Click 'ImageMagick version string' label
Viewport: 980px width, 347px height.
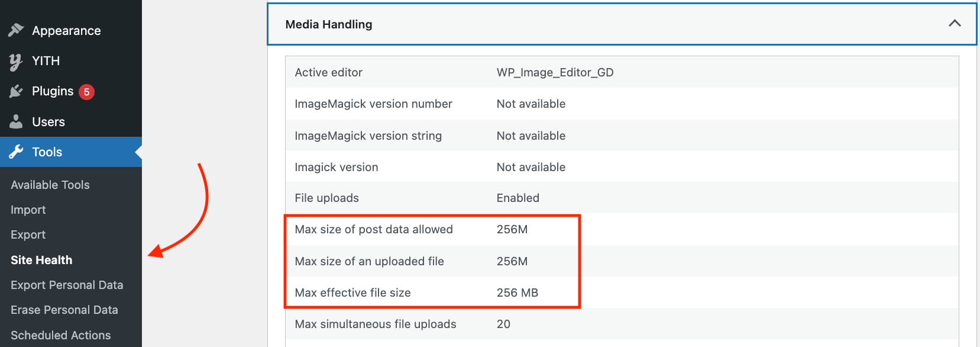[x=368, y=136]
